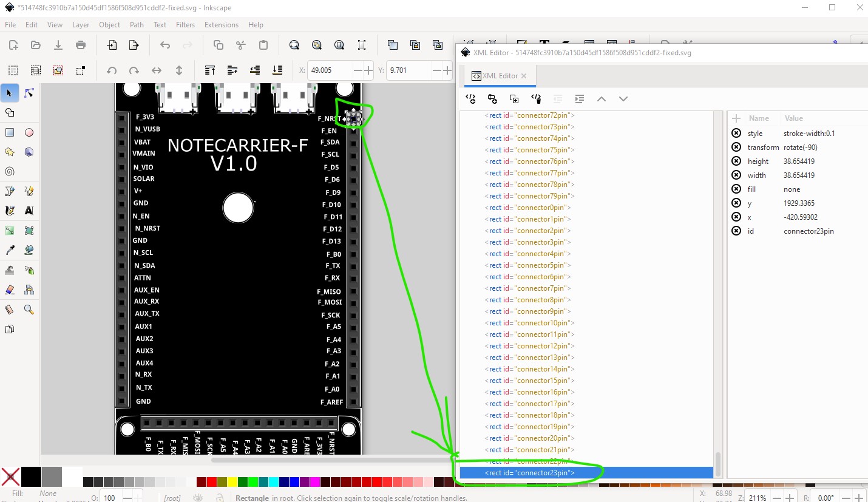Select the connector15pin rect node

click(586, 381)
